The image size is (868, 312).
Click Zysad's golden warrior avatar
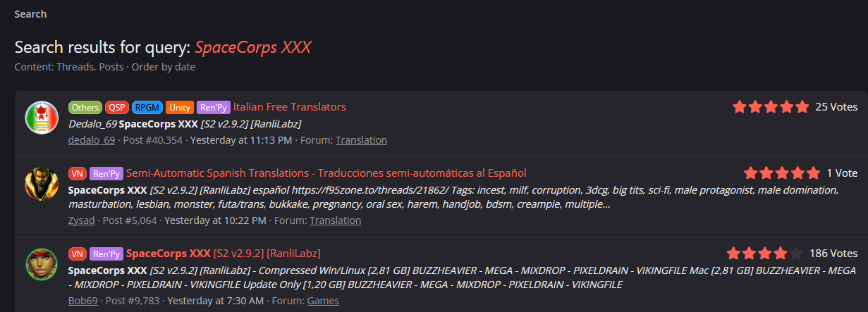tap(42, 184)
